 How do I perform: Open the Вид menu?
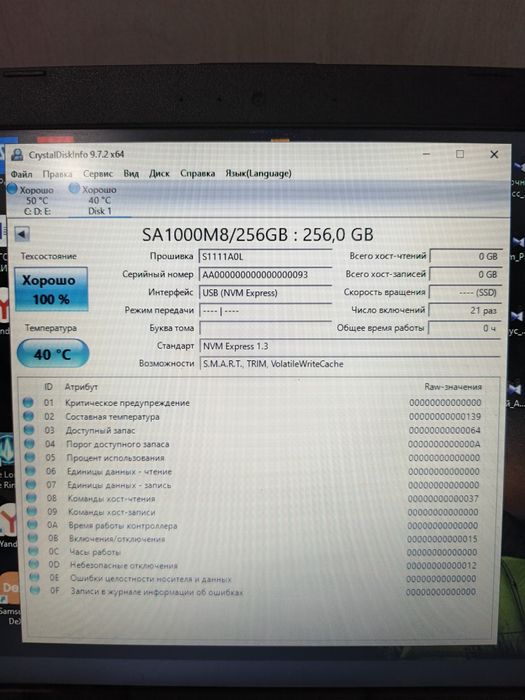[x=131, y=173]
